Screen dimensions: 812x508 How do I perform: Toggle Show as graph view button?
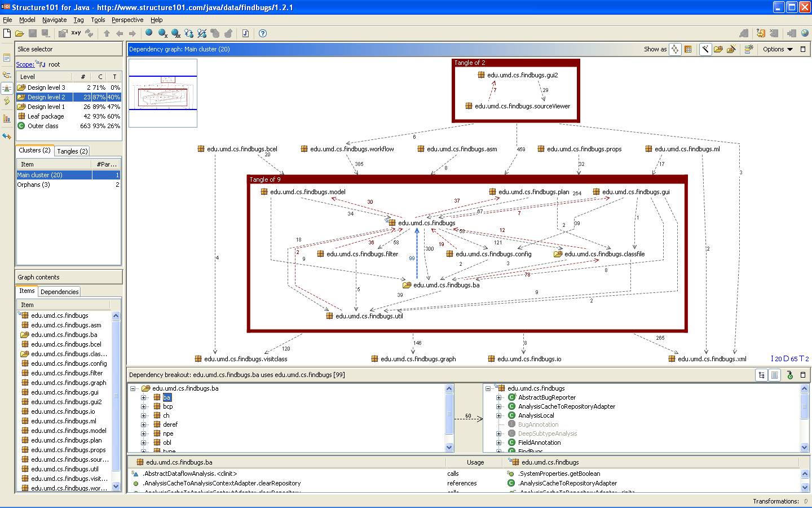pyautogui.click(x=675, y=49)
